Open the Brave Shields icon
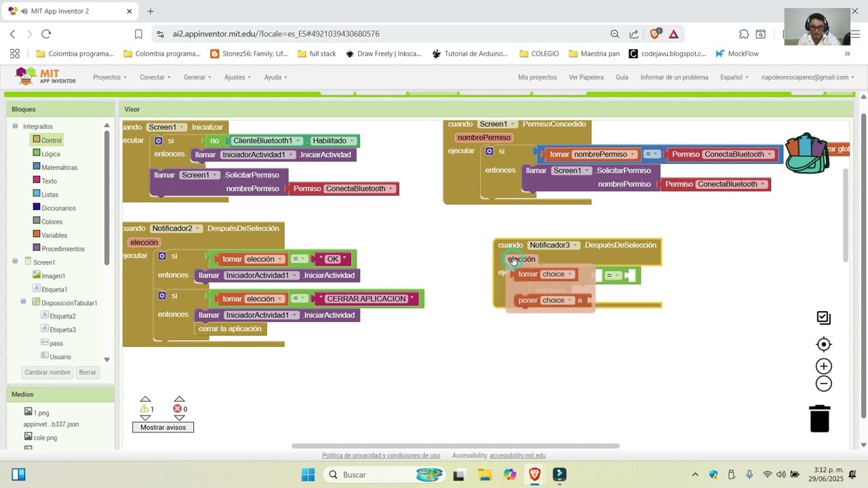 655,34
